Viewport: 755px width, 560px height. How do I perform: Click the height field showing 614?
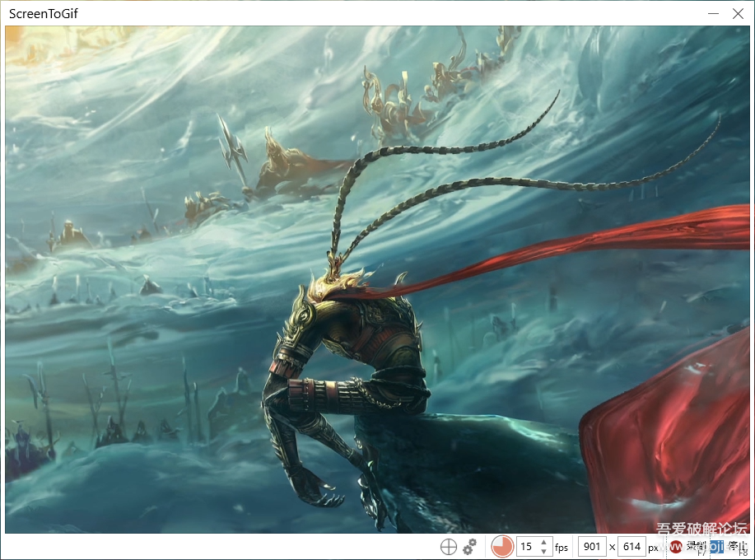[x=631, y=547]
